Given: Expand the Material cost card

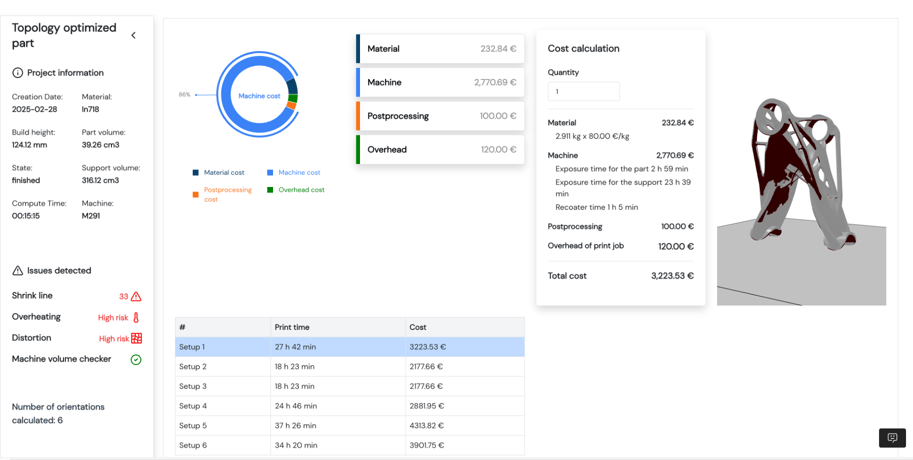Looking at the screenshot, I should [441, 49].
